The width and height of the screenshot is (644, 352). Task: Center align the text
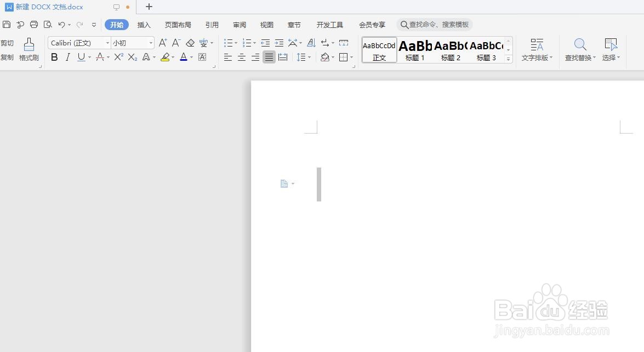242,57
